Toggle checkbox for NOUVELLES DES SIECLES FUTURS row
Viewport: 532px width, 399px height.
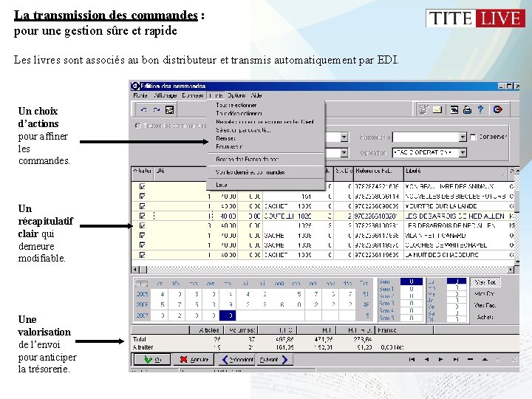143,196
